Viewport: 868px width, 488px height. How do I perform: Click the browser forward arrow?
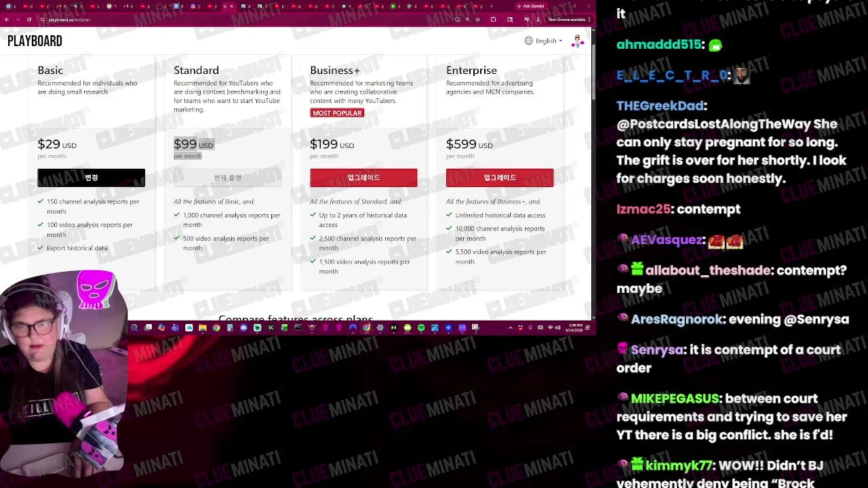pyautogui.click(x=18, y=20)
